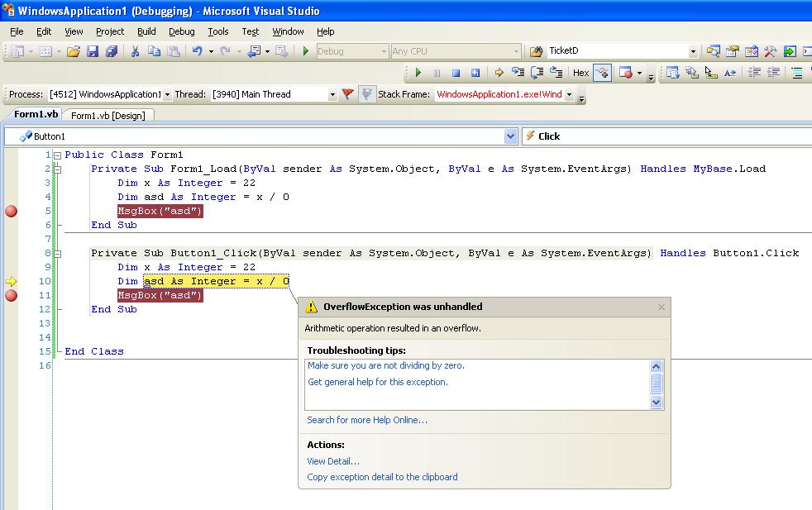Click the Step Into icon
Viewport: 812px width, 510px height.
click(x=518, y=73)
